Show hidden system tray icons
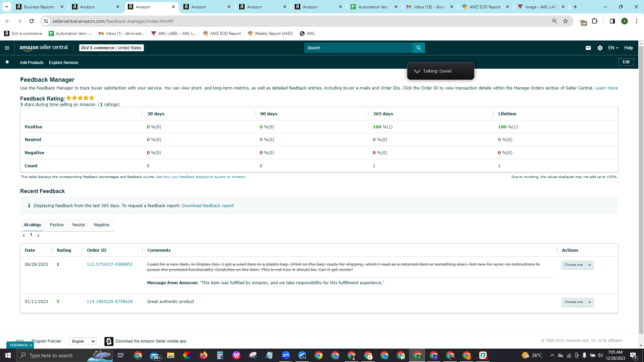644x362 pixels. [x=552, y=355]
